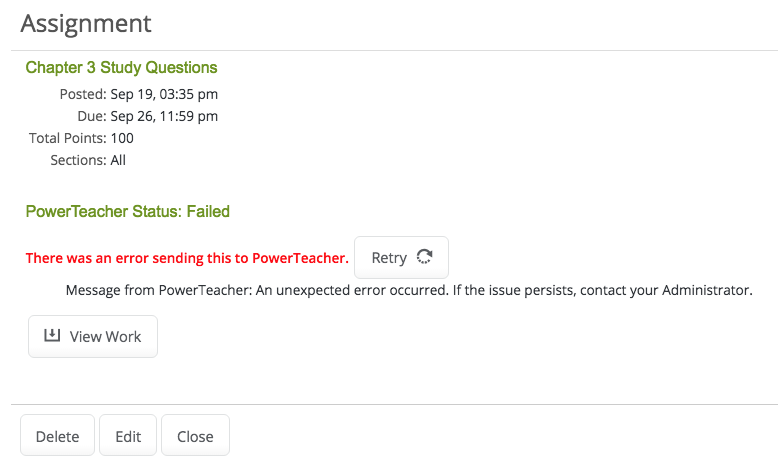The height and width of the screenshot is (467, 778).
Task: Click the total points value 100
Action: coord(122,138)
